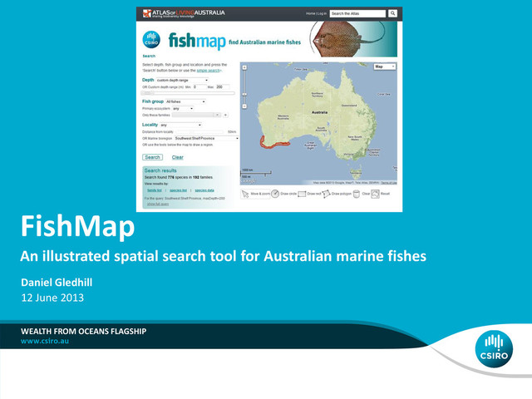532x399 pixels.
Task: Click the Terms of Use map link
Action: [x=389, y=183]
